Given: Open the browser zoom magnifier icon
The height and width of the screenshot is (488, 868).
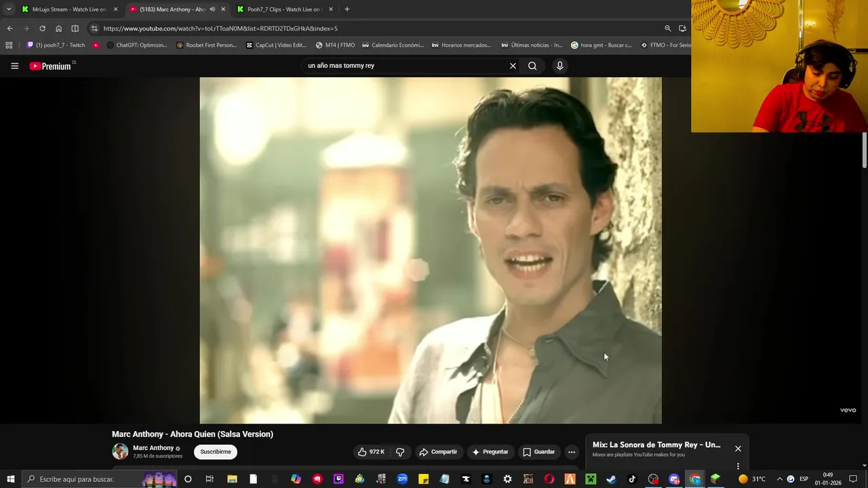Looking at the screenshot, I should [667, 28].
